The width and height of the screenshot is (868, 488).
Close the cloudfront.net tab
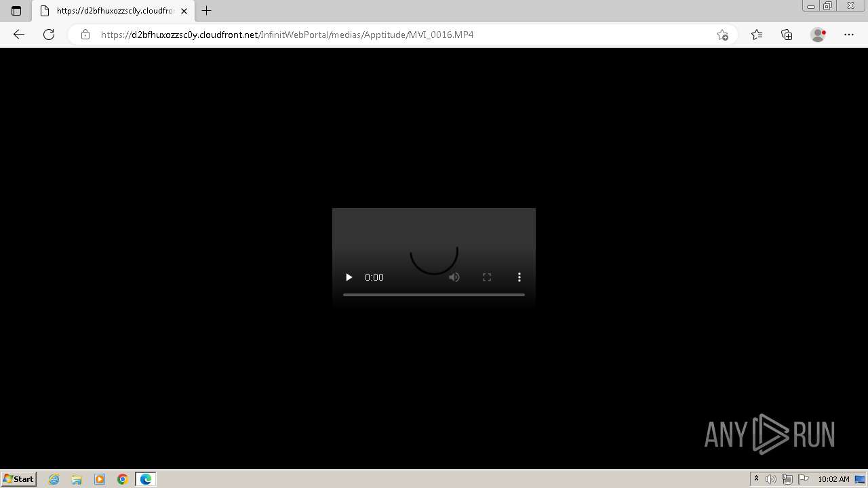coord(184,11)
